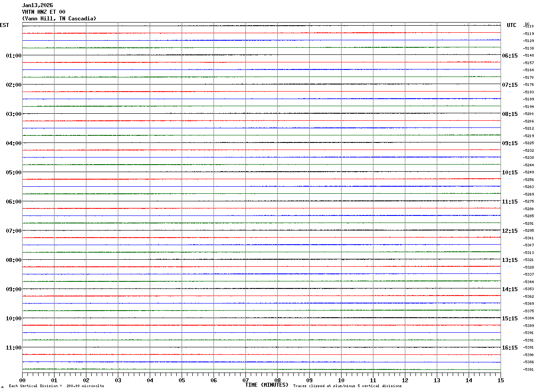Click the TIME (MINUTES) axis title
This screenshot has height=392, width=536.
coord(267,385)
